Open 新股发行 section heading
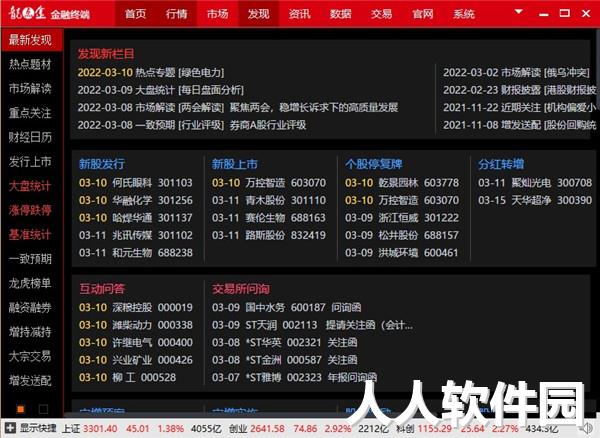This screenshot has width=600, height=438. tap(102, 164)
